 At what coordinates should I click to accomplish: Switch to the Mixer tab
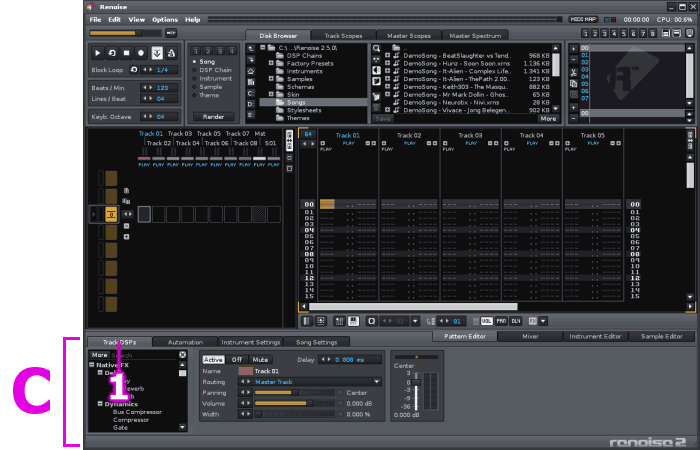[530, 336]
